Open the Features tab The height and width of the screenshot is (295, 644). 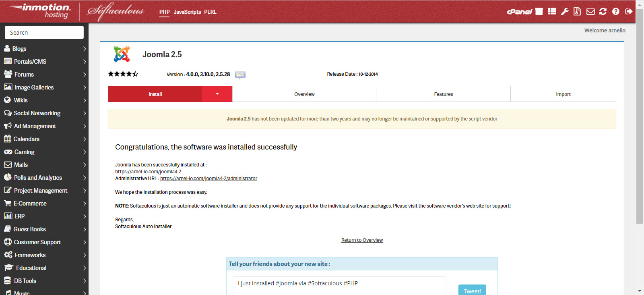[444, 94]
